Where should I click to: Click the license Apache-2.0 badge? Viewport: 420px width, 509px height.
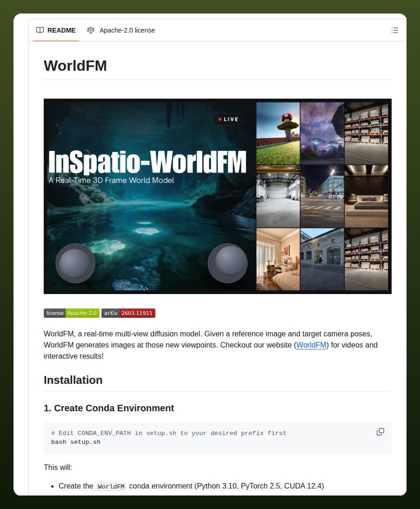click(x=72, y=313)
